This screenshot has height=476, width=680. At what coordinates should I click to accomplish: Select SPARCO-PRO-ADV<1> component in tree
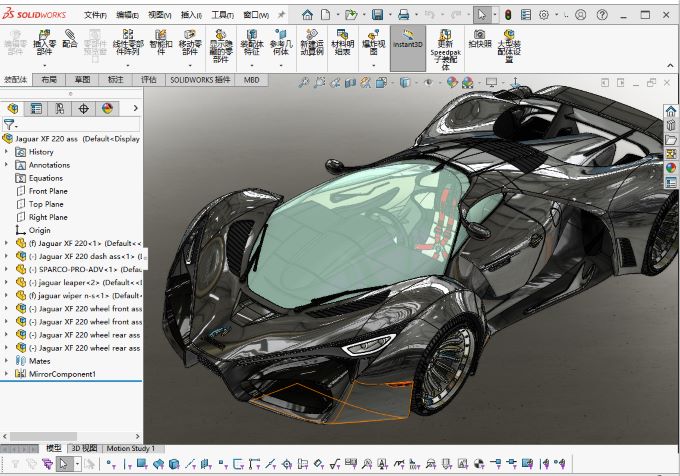pyautogui.click(x=78, y=269)
